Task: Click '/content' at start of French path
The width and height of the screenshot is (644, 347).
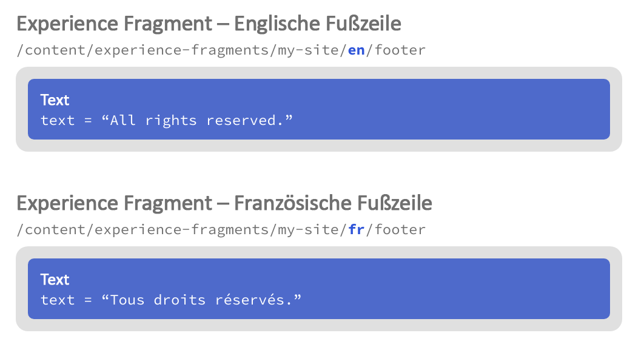Action: click(x=51, y=229)
